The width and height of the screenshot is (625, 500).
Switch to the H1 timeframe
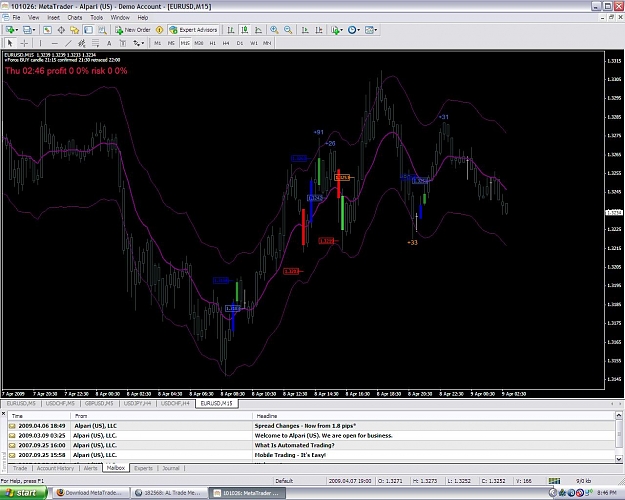click(212, 43)
